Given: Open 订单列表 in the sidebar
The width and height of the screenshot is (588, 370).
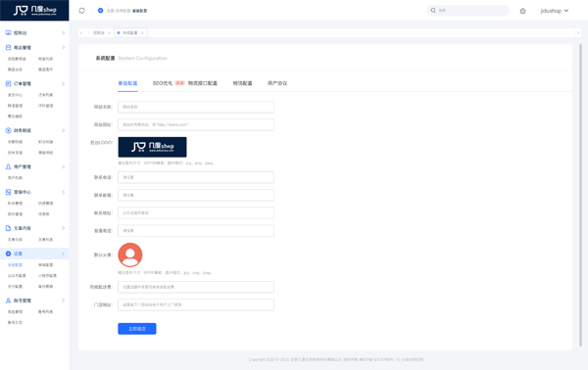Looking at the screenshot, I should coord(45,95).
